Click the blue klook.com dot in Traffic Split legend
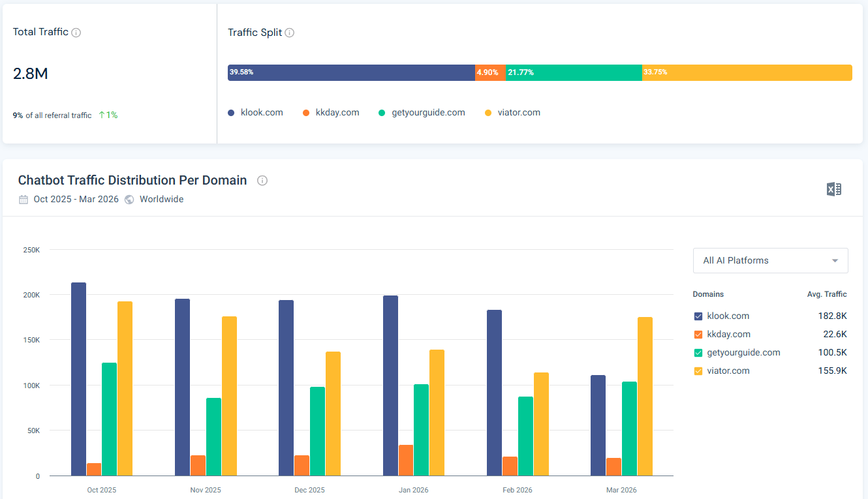The height and width of the screenshot is (499, 868). [231, 113]
